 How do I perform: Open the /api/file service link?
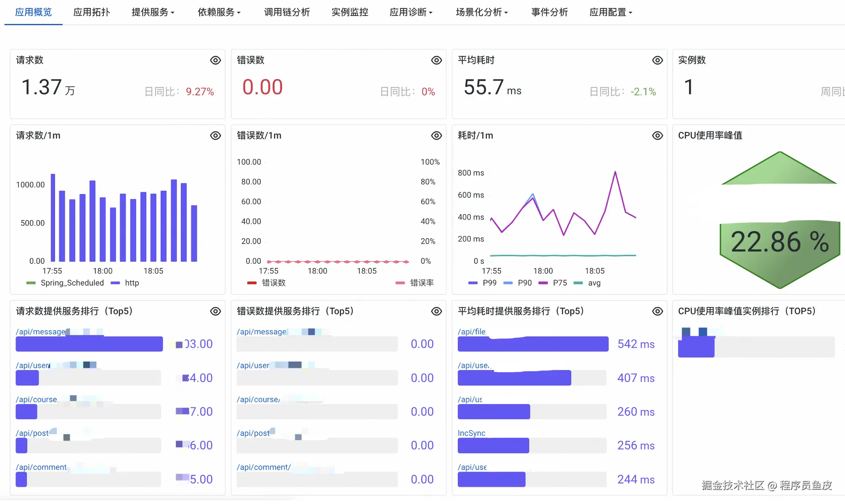coord(472,331)
